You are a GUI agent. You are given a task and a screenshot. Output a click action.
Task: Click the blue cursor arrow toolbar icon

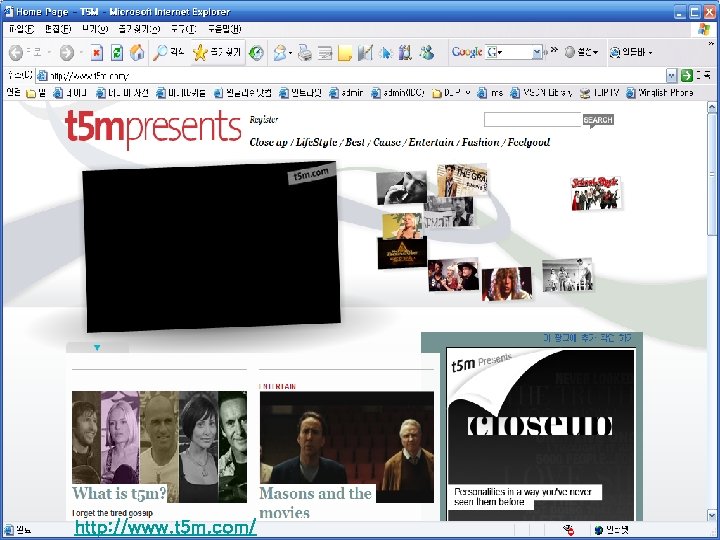tap(386, 53)
